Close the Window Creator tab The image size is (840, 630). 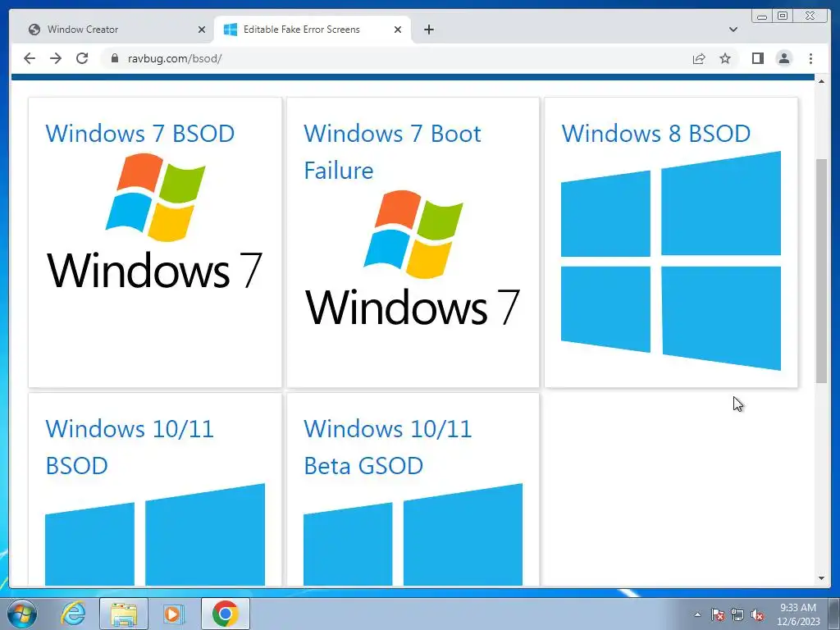[x=202, y=30]
